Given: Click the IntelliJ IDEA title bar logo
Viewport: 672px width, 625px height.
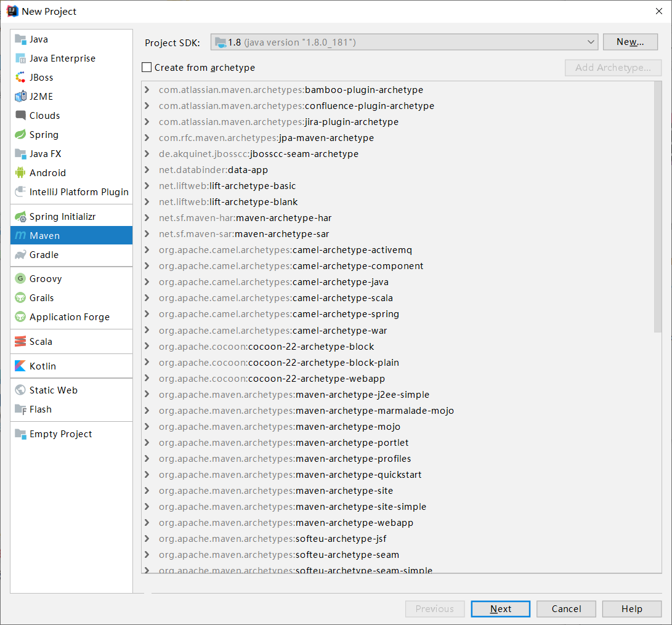Looking at the screenshot, I should coord(12,11).
